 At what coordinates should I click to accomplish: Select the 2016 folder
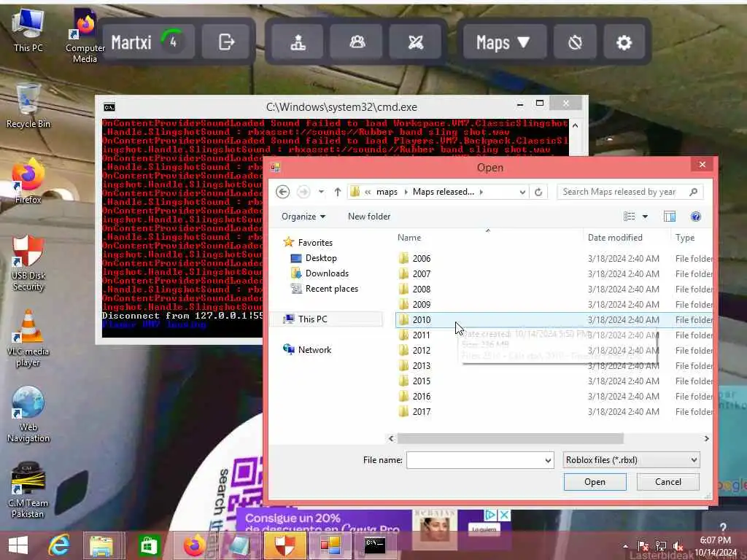(x=554, y=396)
